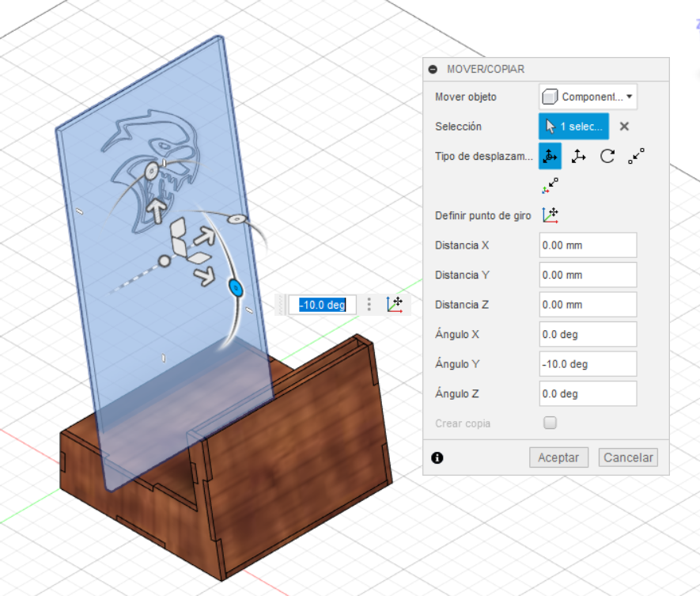Click the lower-right arrow manipulator
Image resolution: width=700 pixels, height=596 pixels.
[x=205, y=275]
